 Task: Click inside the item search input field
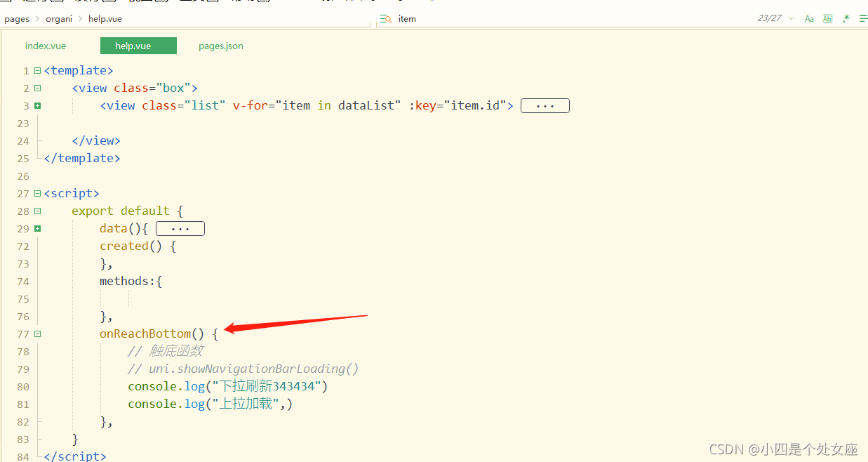point(421,18)
